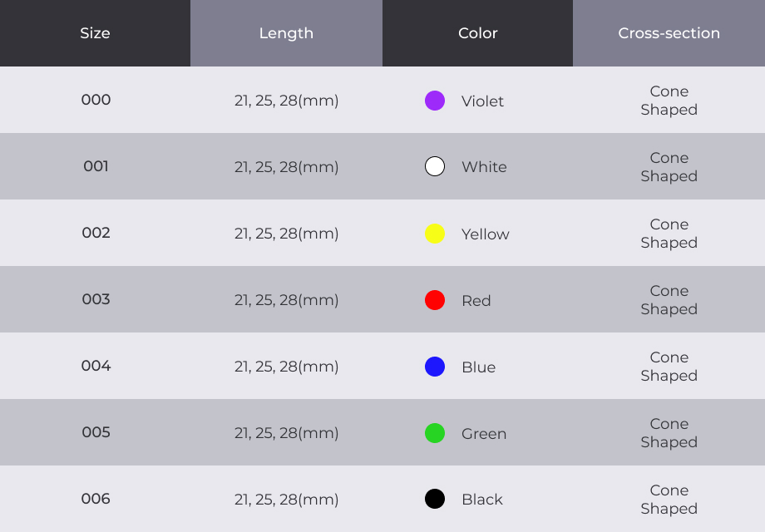Select size 000 cell
The width and height of the screenshot is (765, 532).
coord(96,100)
